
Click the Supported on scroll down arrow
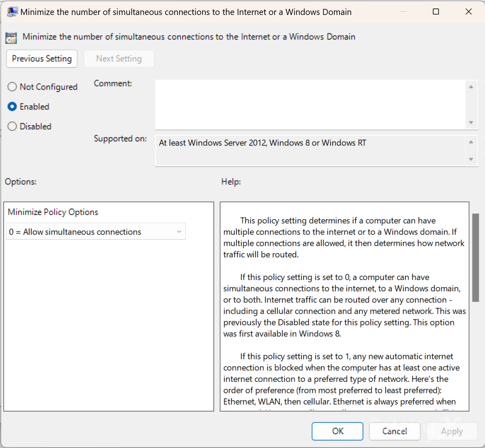471,159
